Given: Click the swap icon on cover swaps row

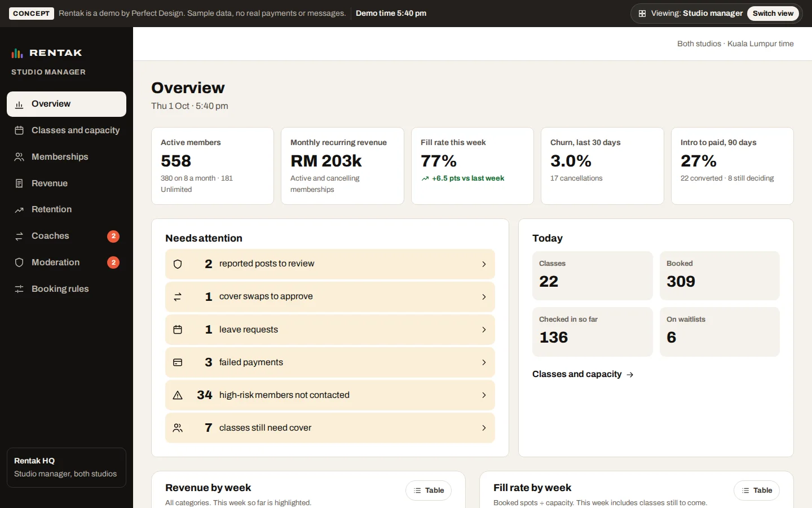Looking at the screenshot, I should pyautogui.click(x=178, y=297).
